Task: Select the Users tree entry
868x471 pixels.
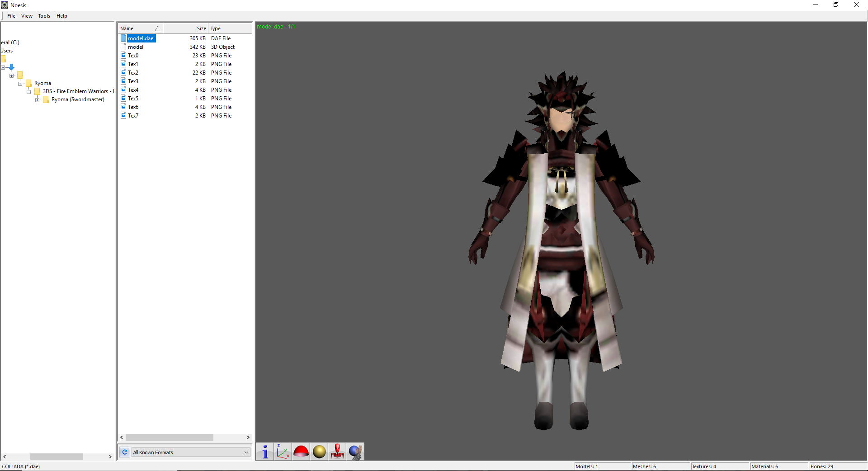Action: (x=7, y=51)
